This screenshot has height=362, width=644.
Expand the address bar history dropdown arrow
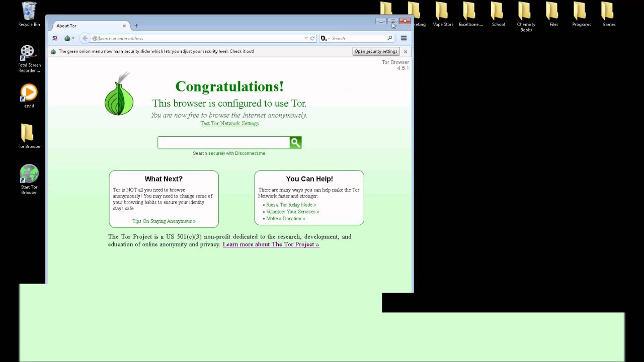point(306,38)
